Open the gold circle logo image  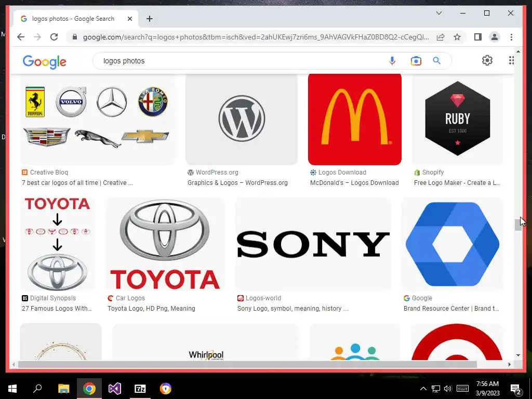tap(61, 342)
